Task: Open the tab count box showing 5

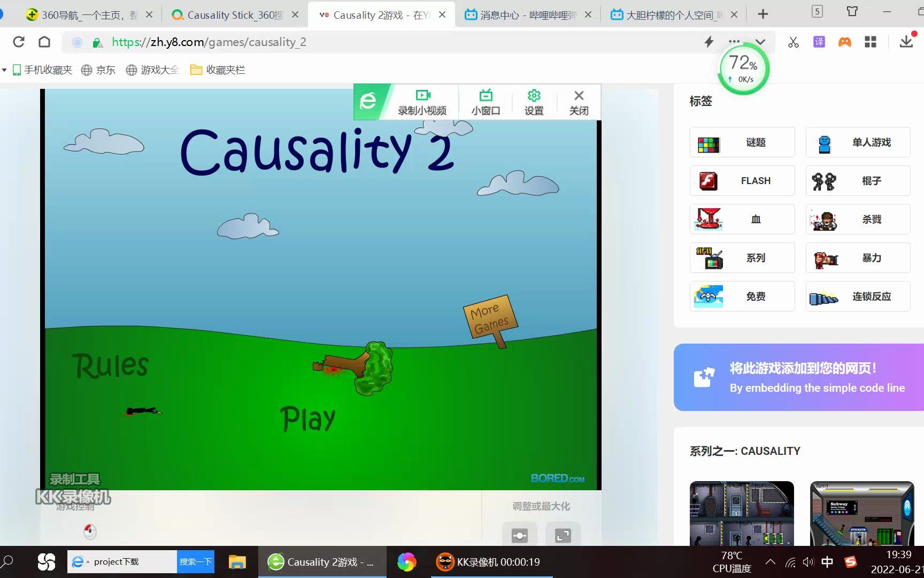Action: point(817,11)
